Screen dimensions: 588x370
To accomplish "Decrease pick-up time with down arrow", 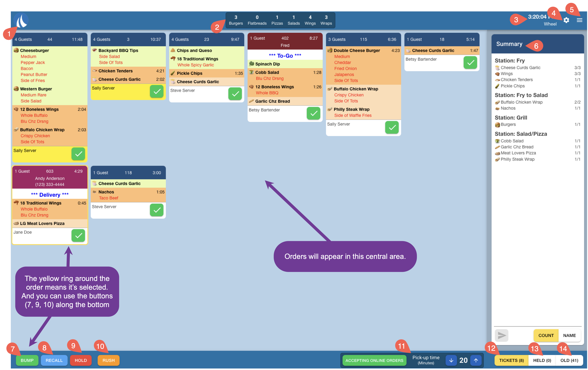I will coord(451,360).
